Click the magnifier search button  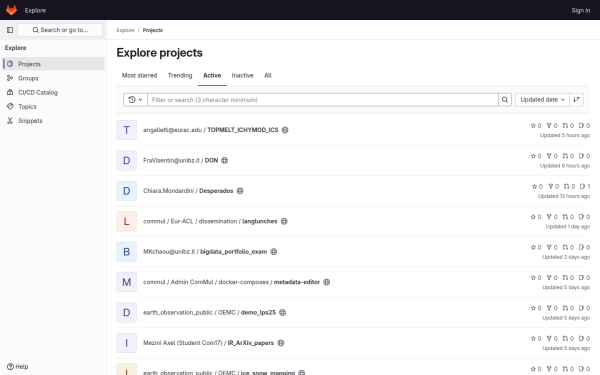coord(505,99)
